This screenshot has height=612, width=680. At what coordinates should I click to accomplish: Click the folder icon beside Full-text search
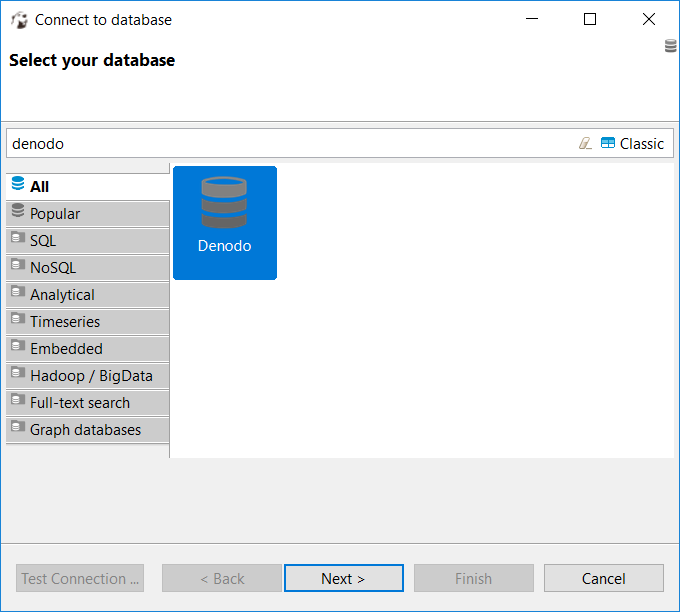[18, 399]
